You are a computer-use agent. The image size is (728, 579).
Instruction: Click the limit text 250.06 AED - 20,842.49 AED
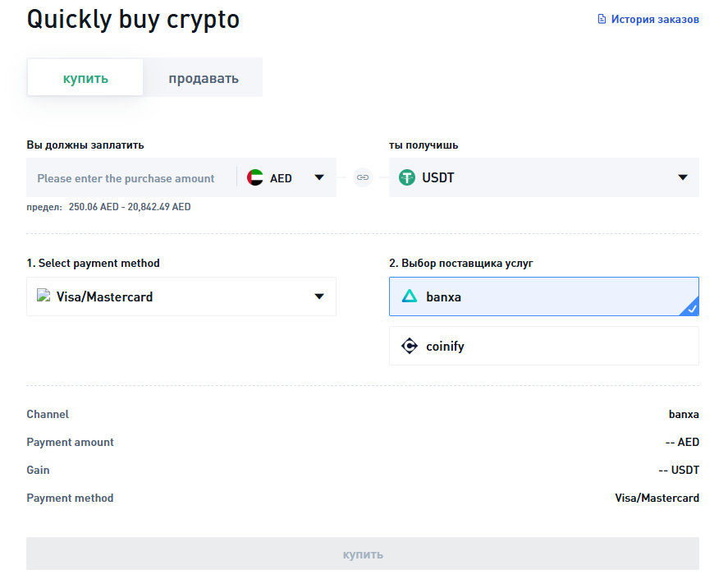coord(130,207)
